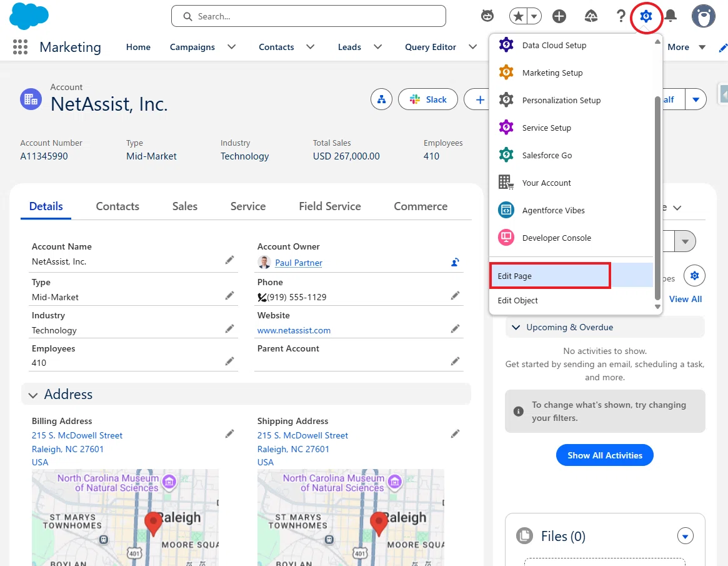The image size is (728, 566).
Task: Select Personalization Setup menu item
Action: [572, 100]
